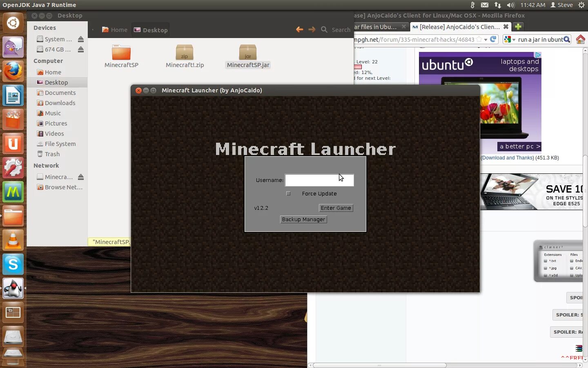Expand the Firefox URL history dropdown arrow
Image resolution: width=588 pixels, height=368 pixels.
[486, 40]
